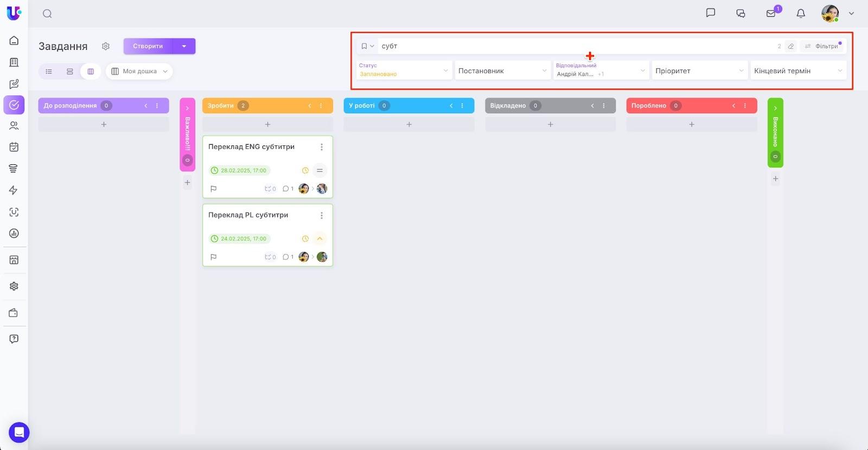Image resolution: width=868 pixels, height=450 pixels.
Task: Click medium priority icon on Переклад ENG card
Action: point(320,170)
